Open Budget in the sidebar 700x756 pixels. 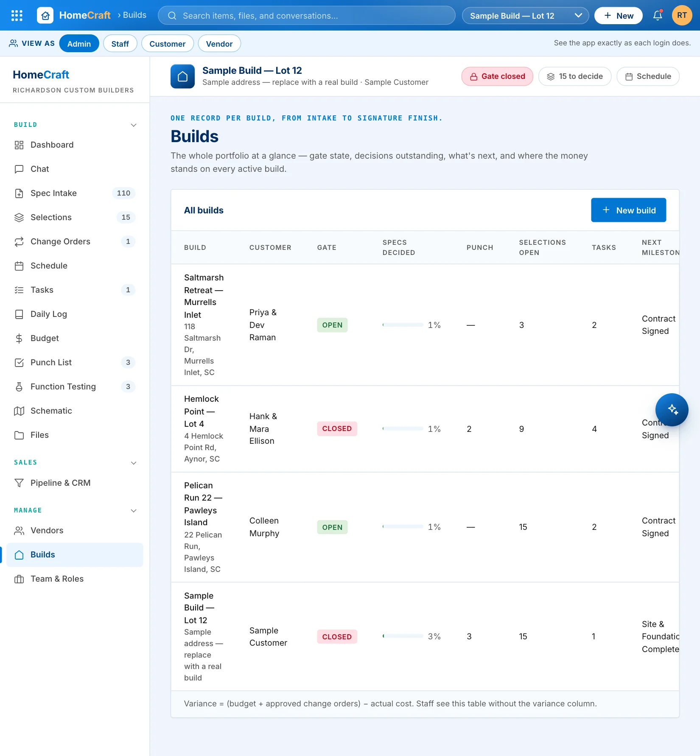click(x=75, y=339)
